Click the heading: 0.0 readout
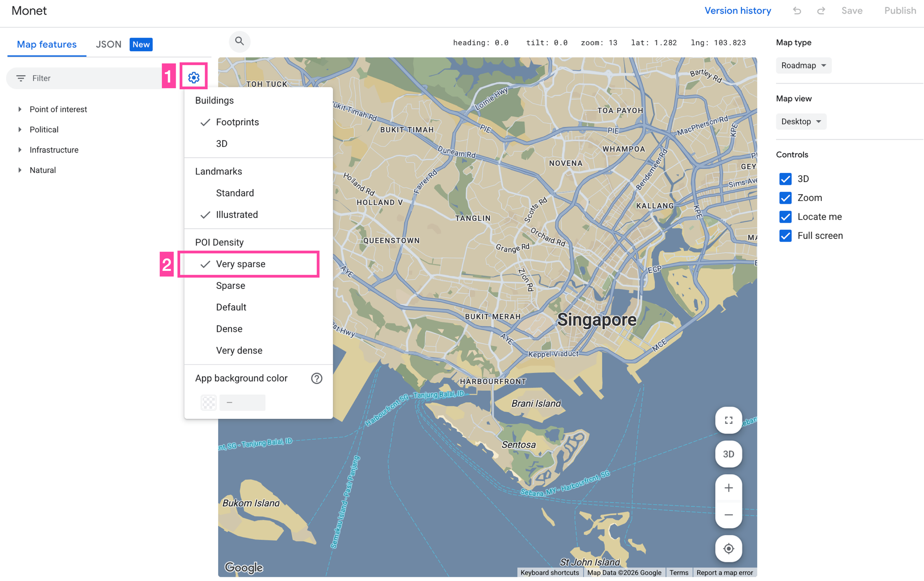 (480, 43)
